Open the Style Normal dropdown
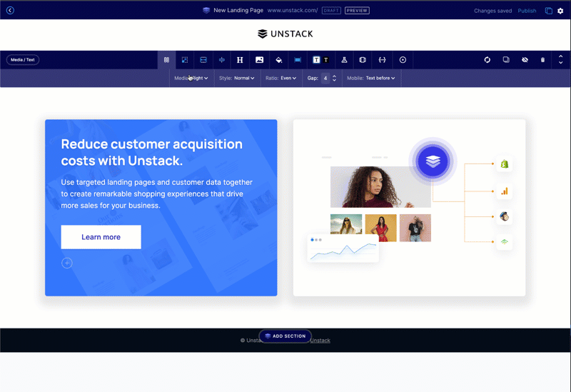This screenshot has width=571, height=392. pos(237,78)
